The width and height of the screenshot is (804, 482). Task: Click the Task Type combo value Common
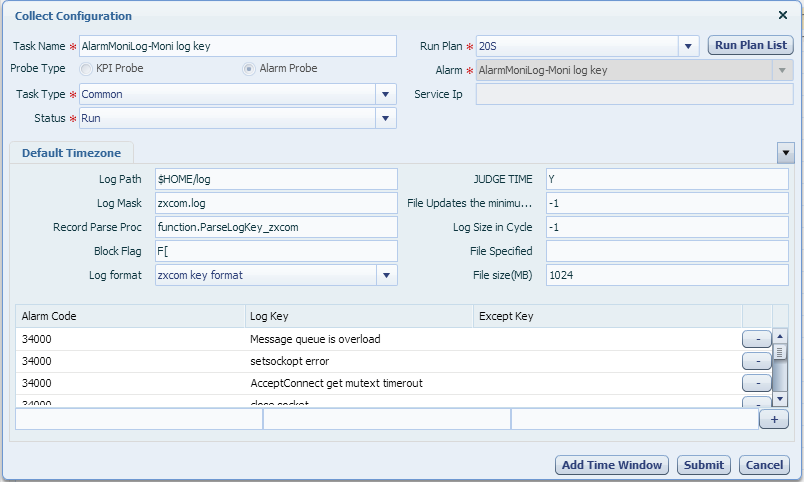pos(228,94)
